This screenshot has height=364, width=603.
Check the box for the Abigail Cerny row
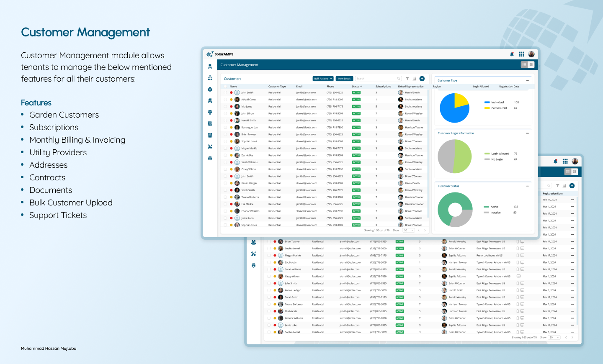pyautogui.click(x=225, y=100)
